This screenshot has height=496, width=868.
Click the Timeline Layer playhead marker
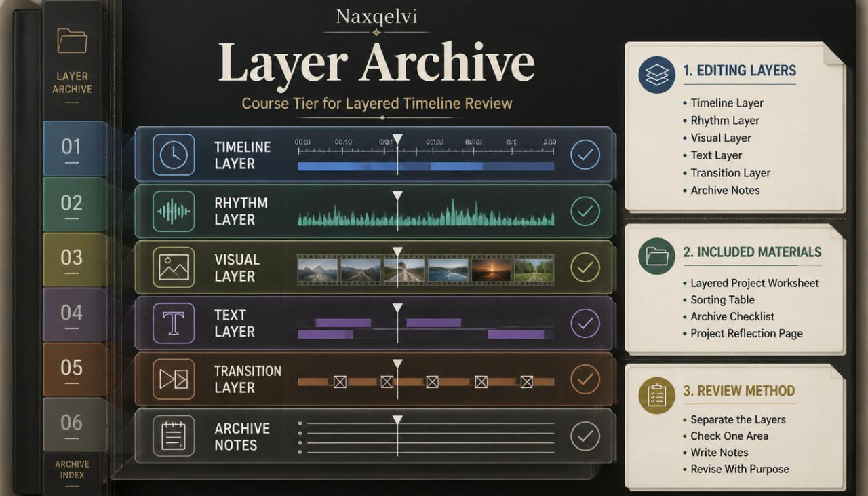pos(397,139)
